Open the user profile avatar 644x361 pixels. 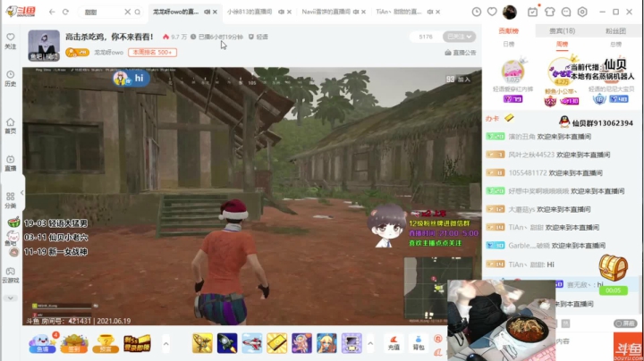pos(510,12)
